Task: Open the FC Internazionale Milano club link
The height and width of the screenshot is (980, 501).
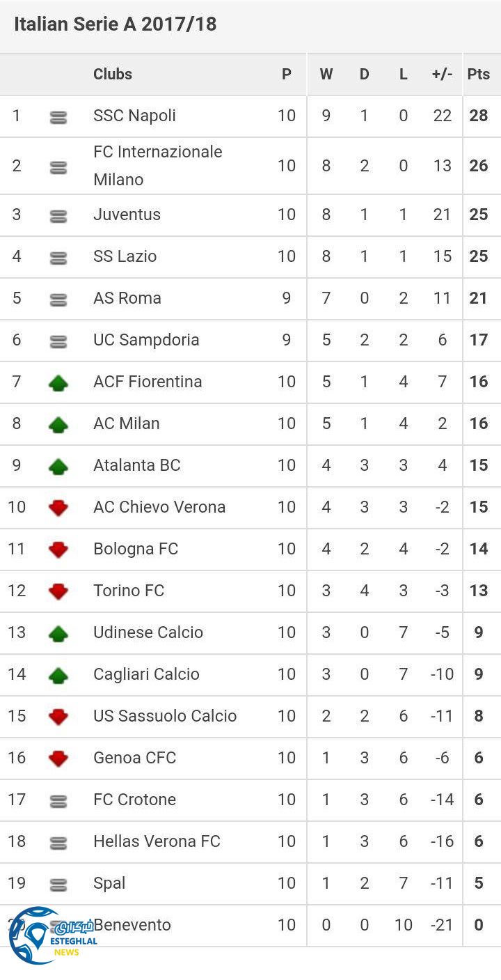Action: 158,166
